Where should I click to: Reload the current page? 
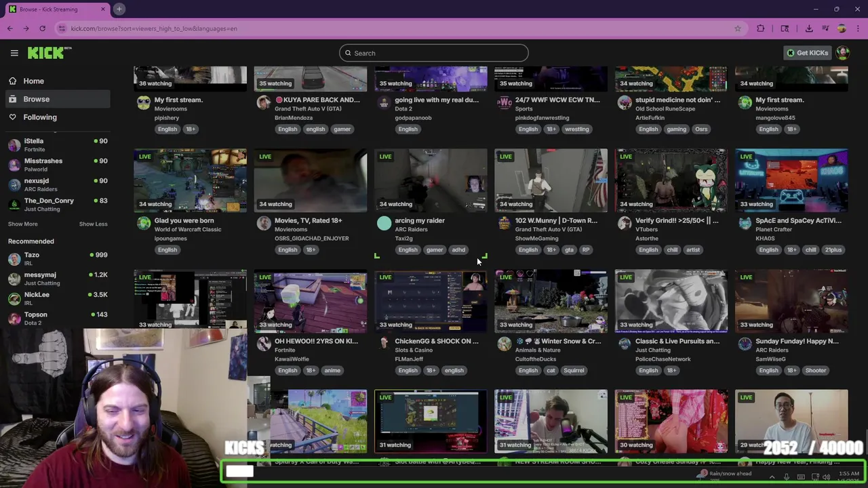42,28
